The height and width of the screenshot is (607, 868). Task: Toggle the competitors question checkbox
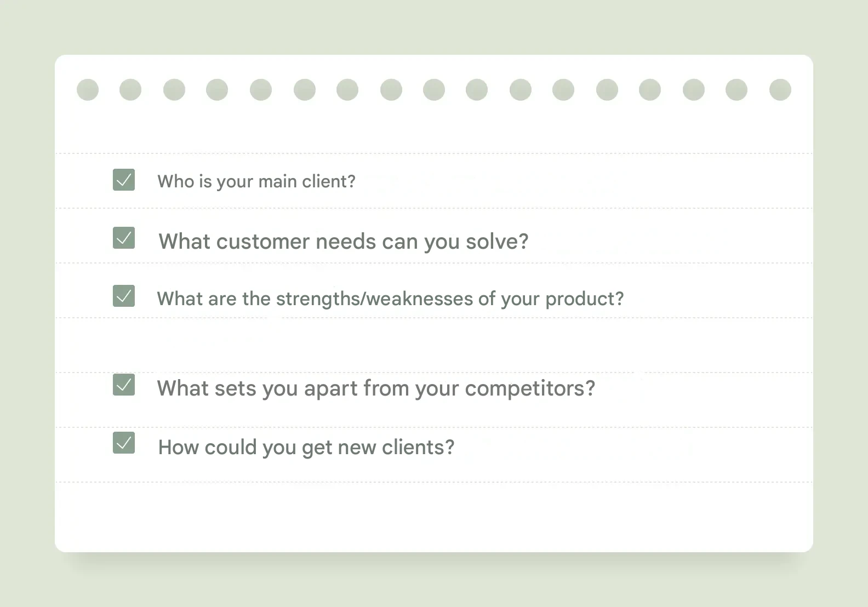[x=124, y=385]
